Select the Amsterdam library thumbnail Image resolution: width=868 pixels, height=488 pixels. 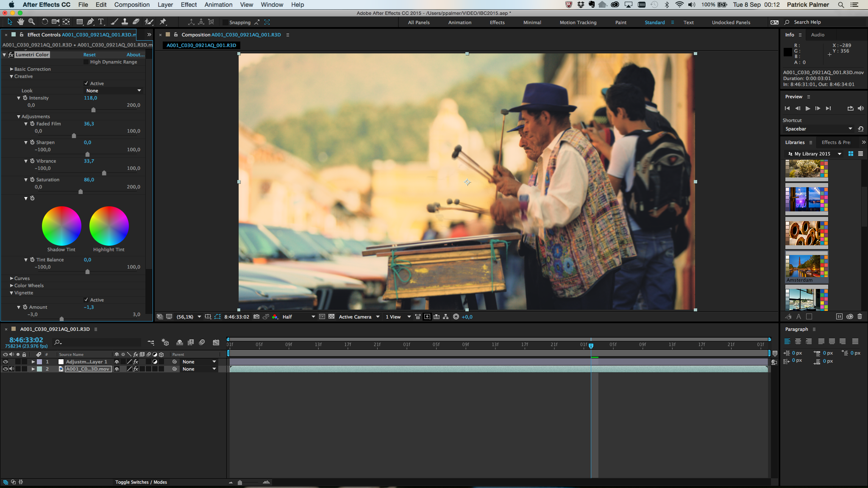807,267
